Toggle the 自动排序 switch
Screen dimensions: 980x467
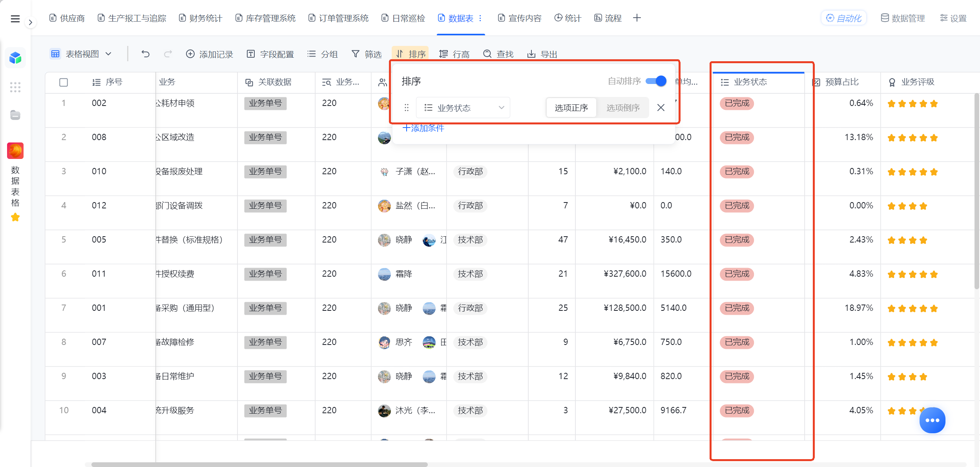pyautogui.click(x=656, y=81)
